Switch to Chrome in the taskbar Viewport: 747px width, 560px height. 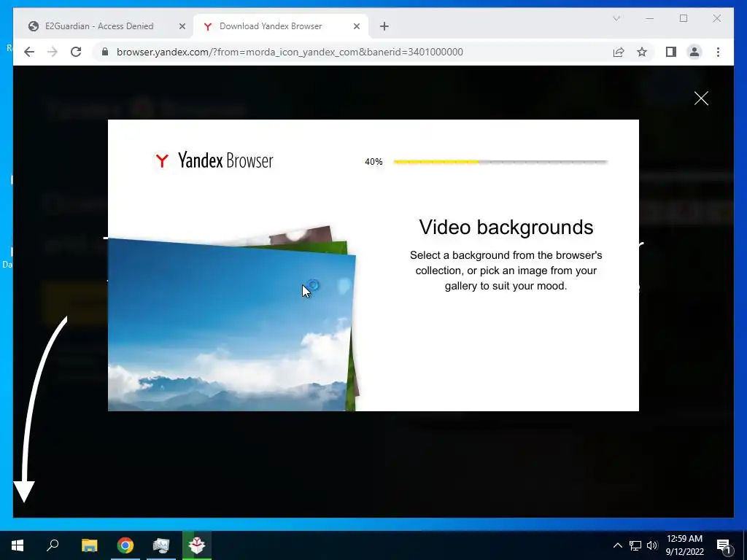pyautogui.click(x=125, y=545)
